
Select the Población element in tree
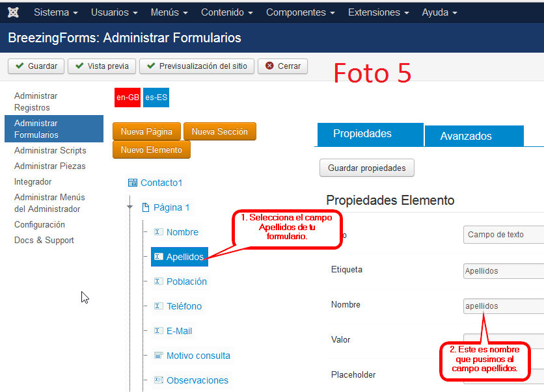click(187, 281)
